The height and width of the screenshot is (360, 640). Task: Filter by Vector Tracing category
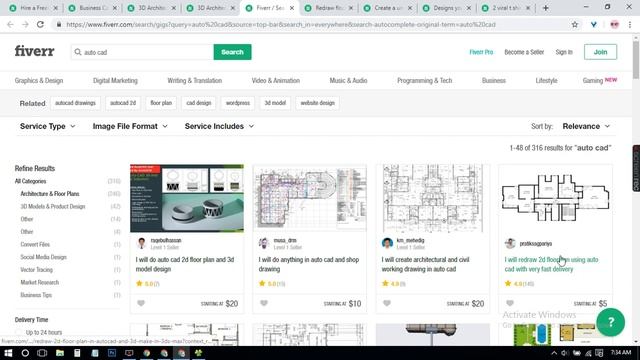click(x=36, y=270)
